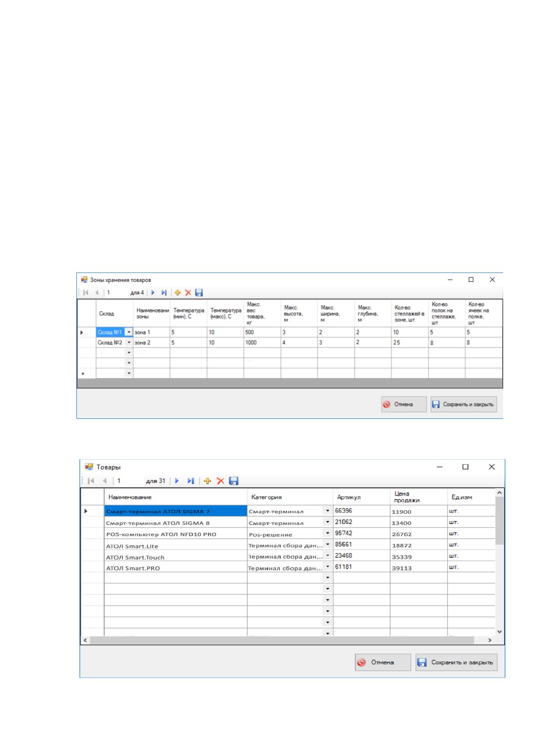Open category dropdown for АТОЛ SIGMA 7
This screenshot has width=535, height=756.
coord(327,511)
